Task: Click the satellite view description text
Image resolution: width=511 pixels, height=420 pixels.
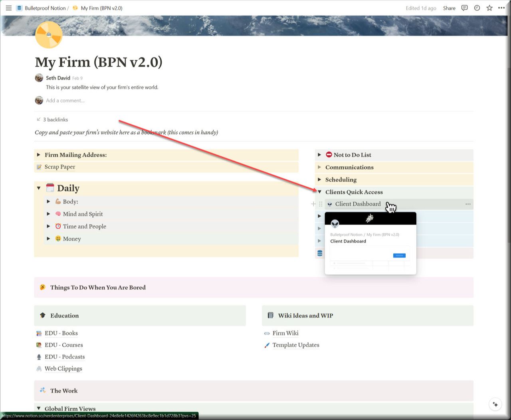Action: coord(102,87)
